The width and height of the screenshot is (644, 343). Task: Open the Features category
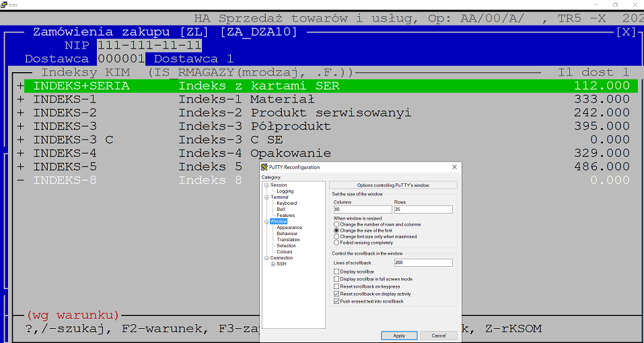tap(285, 215)
